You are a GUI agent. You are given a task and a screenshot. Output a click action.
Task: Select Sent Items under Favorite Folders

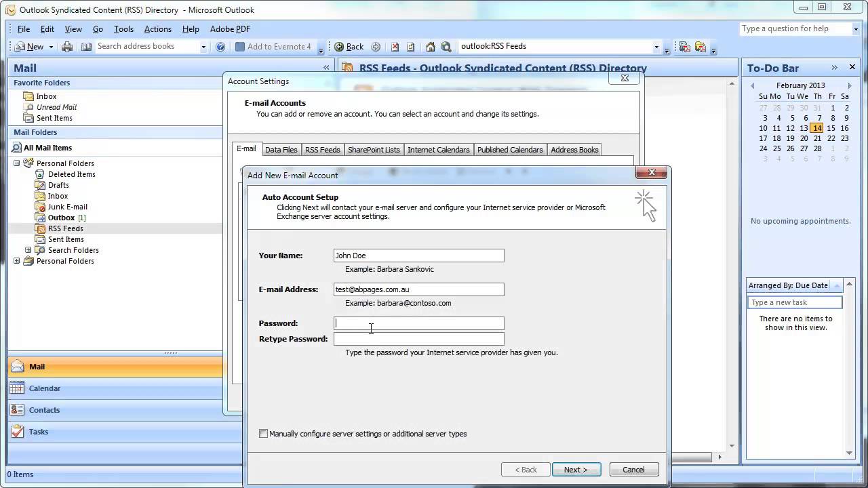[x=54, y=118]
